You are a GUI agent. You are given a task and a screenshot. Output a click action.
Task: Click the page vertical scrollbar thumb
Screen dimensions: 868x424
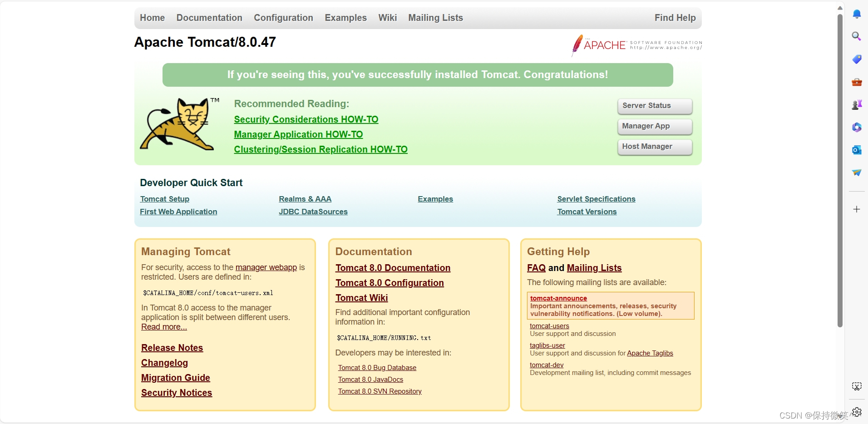(x=840, y=170)
